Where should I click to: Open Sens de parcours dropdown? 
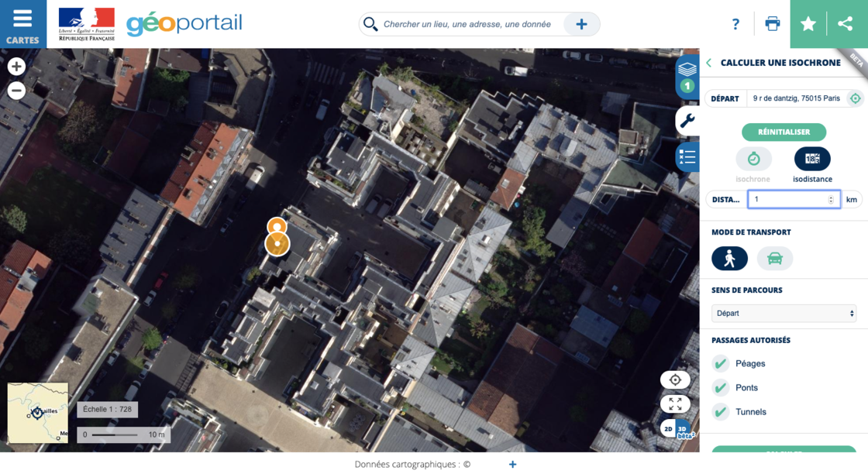click(x=784, y=314)
